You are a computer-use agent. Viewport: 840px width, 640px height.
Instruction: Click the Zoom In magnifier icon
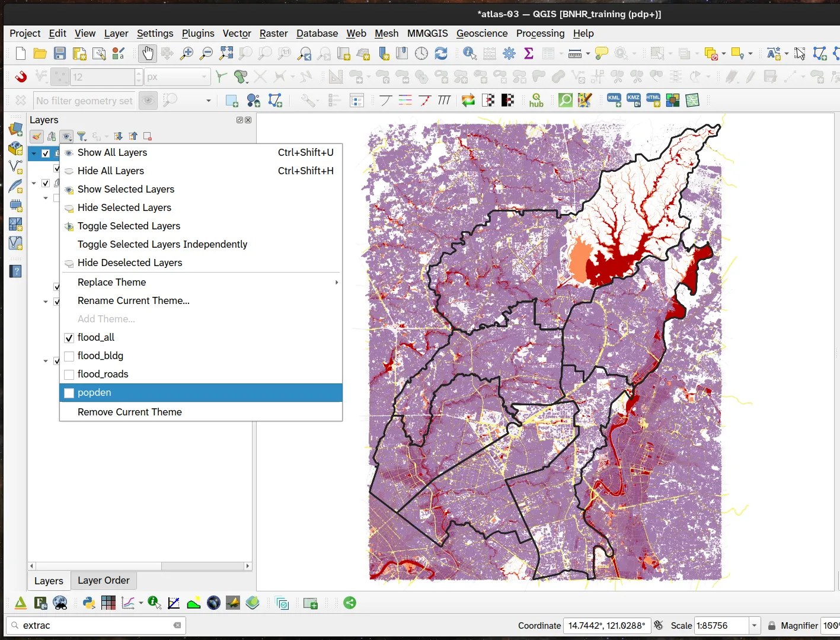coord(187,54)
